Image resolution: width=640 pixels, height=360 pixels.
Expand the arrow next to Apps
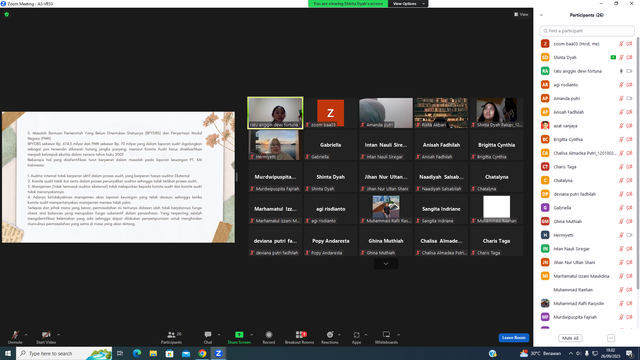point(366,335)
